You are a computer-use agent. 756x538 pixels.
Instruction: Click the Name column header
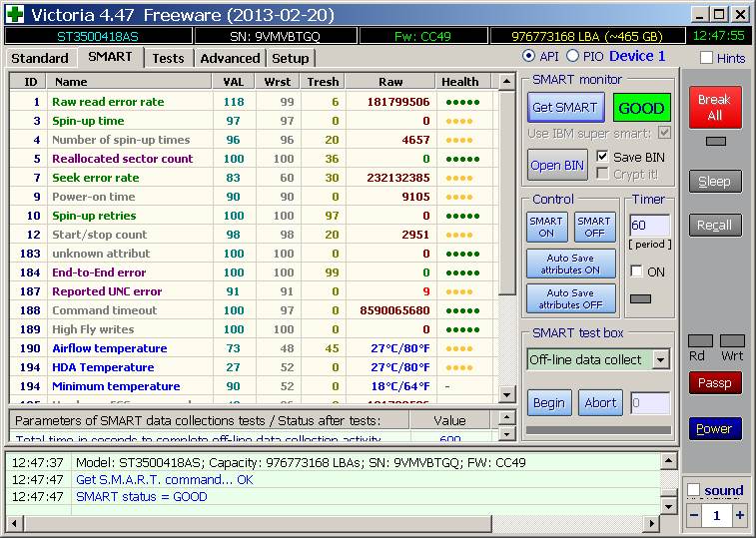click(129, 82)
